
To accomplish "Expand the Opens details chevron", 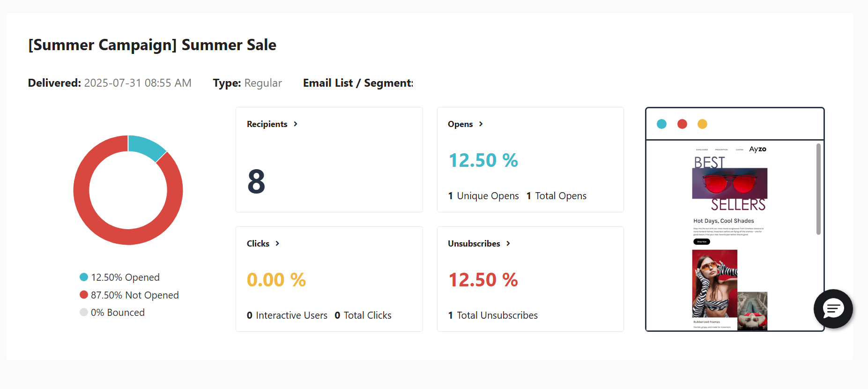I will [481, 124].
